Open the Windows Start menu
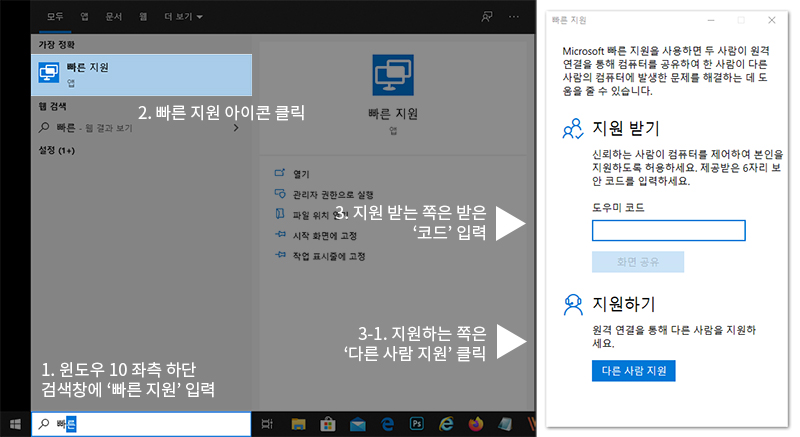800x437 pixels. pyautogui.click(x=15, y=424)
